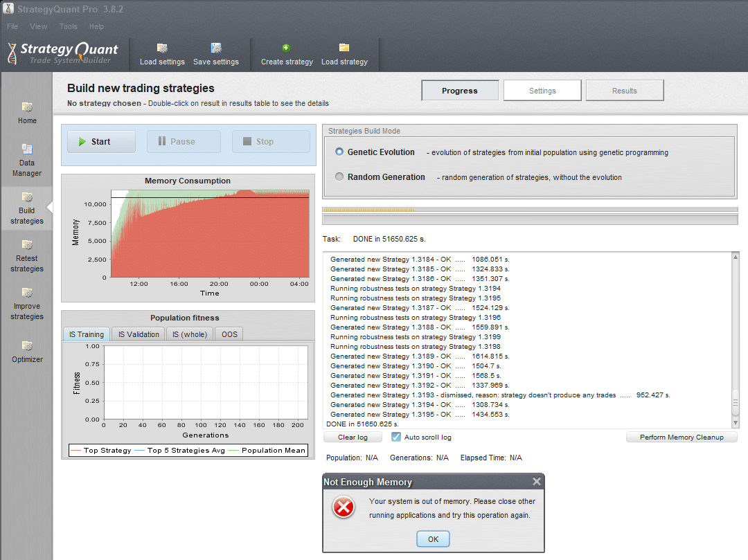
Task: Click the Population Mean legend entry
Action: (x=267, y=451)
